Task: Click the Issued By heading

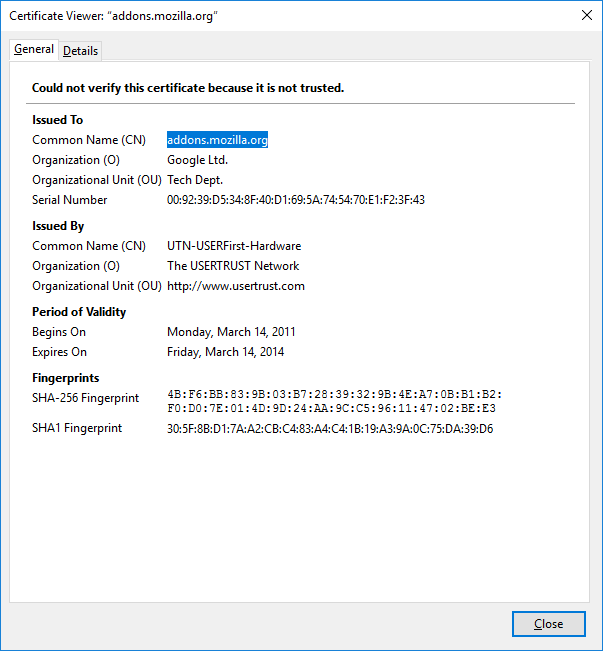Action: click(58, 226)
